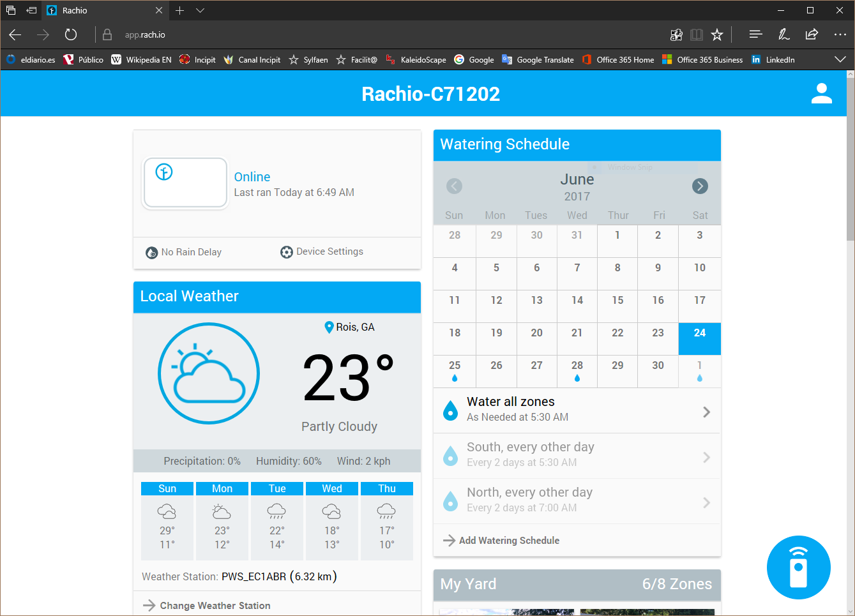
Task: Click Monday forecast partly cloudy icon
Action: pos(222,511)
